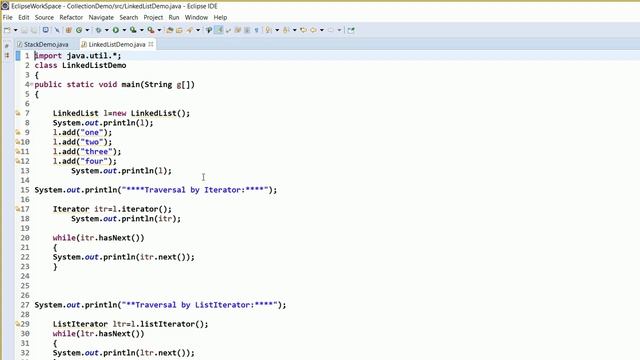Switch to the StackDemo.java tab
The width and height of the screenshot is (640, 360).
point(42,44)
